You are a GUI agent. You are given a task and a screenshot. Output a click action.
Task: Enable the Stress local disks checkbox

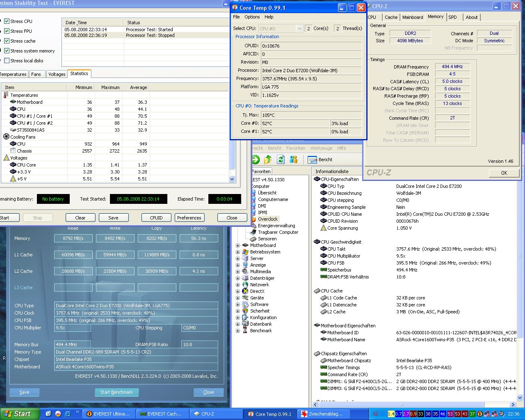tap(7, 61)
